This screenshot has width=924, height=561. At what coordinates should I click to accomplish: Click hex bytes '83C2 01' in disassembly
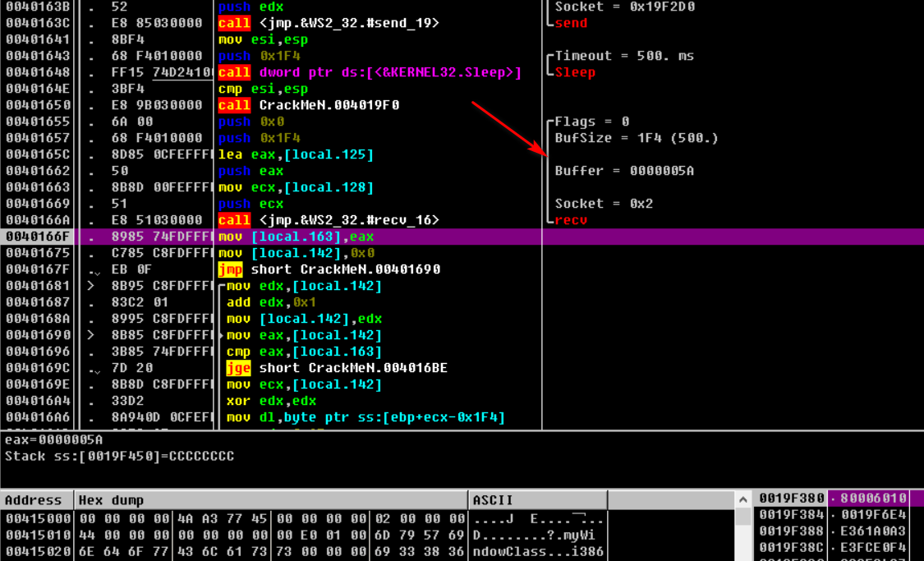(140, 302)
